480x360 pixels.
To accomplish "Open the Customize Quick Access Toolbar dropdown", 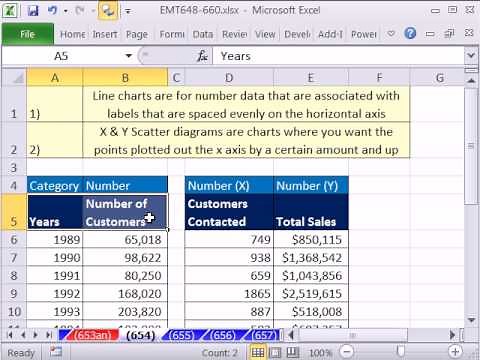I will coord(128,11).
